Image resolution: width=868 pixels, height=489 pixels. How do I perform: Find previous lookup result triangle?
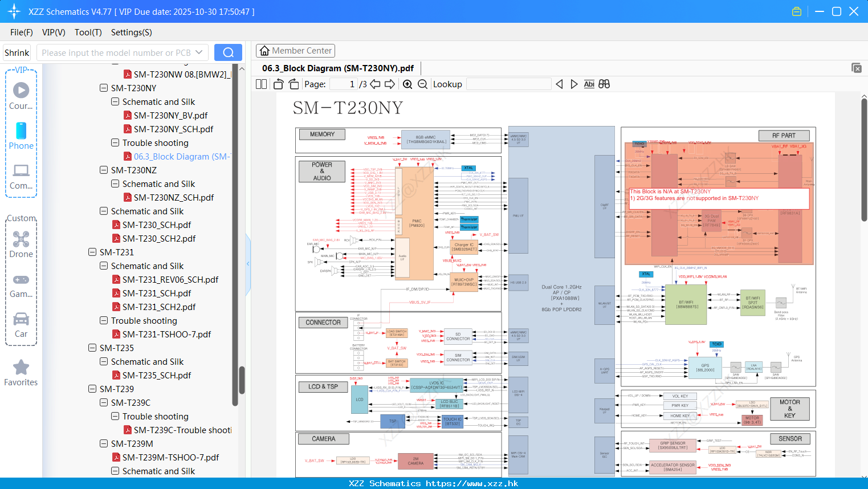pos(559,84)
